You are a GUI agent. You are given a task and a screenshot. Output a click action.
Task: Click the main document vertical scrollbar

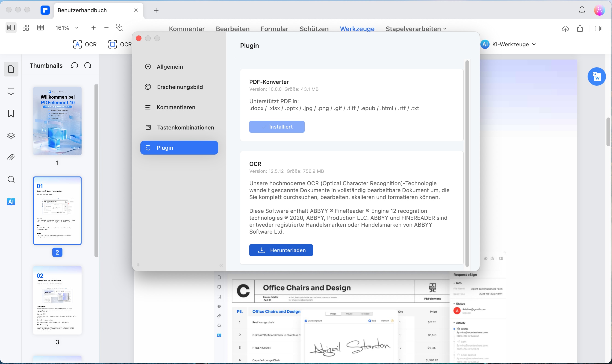(x=608, y=132)
